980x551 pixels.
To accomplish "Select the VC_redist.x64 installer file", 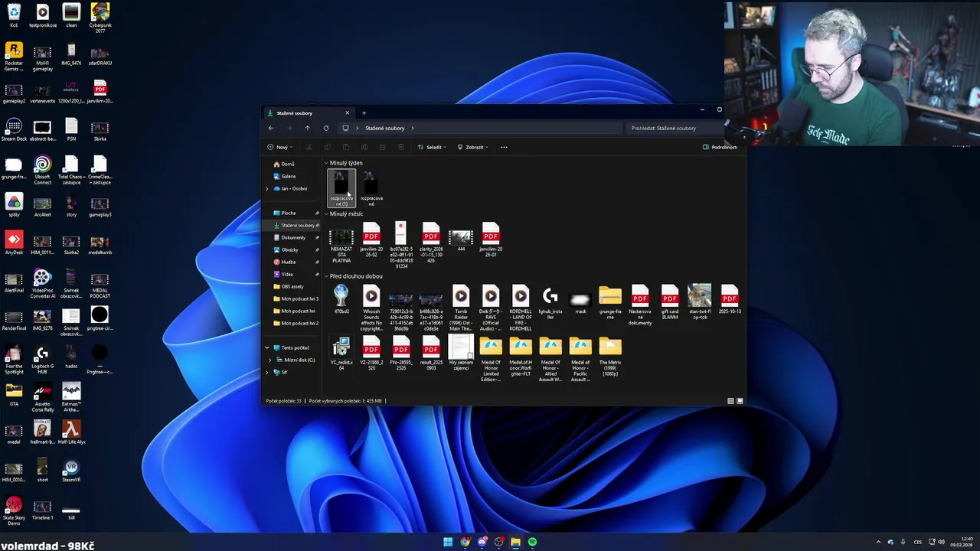I will click(341, 354).
